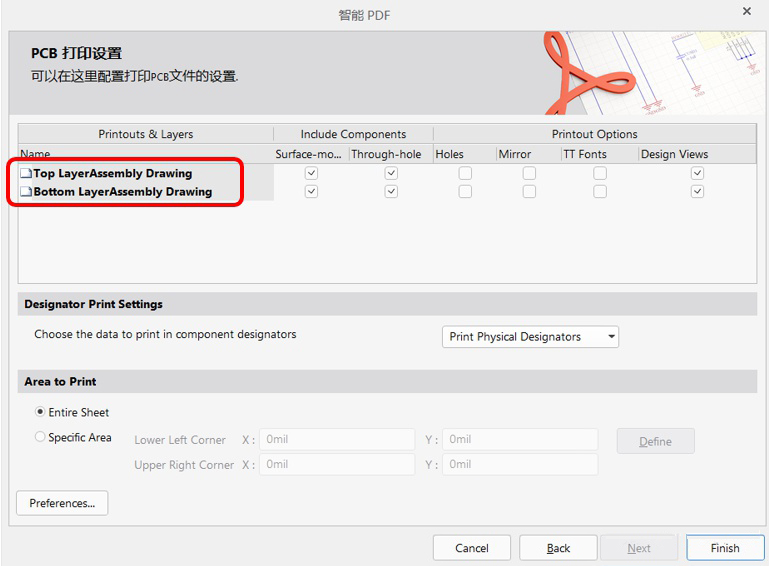Viewport: 769px width, 566px height.
Task: Click the Finish button
Action: point(725,548)
